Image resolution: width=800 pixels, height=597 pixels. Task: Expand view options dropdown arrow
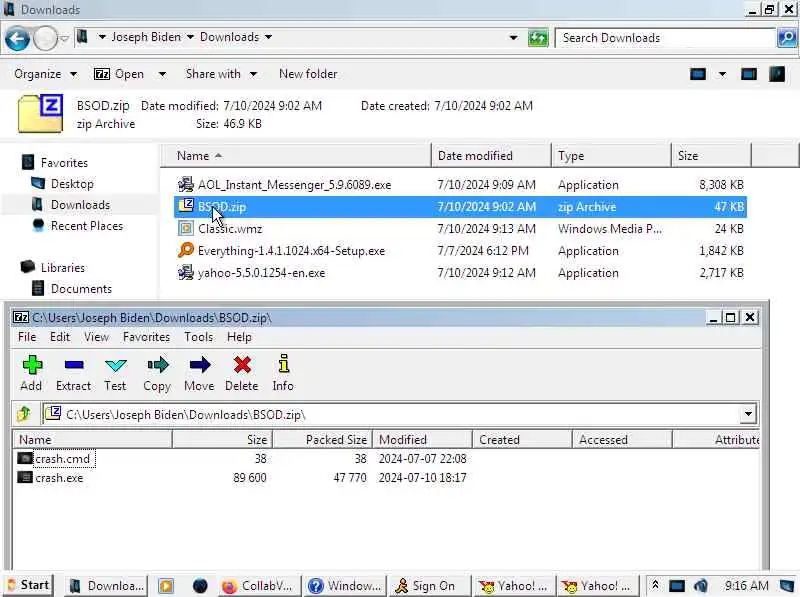point(722,74)
